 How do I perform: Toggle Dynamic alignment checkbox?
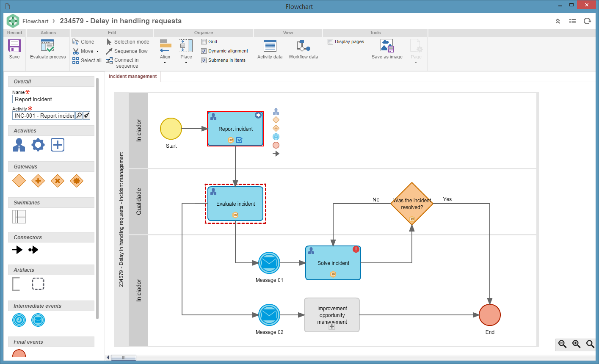tap(204, 51)
